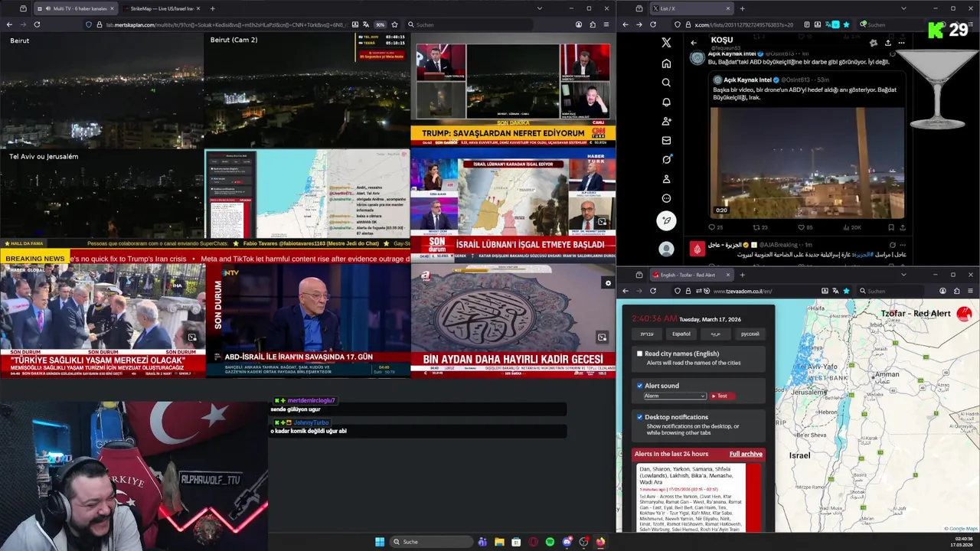Open X Messages envelope in the sidebar
This screenshot has width=980, height=551.
[x=666, y=140]
